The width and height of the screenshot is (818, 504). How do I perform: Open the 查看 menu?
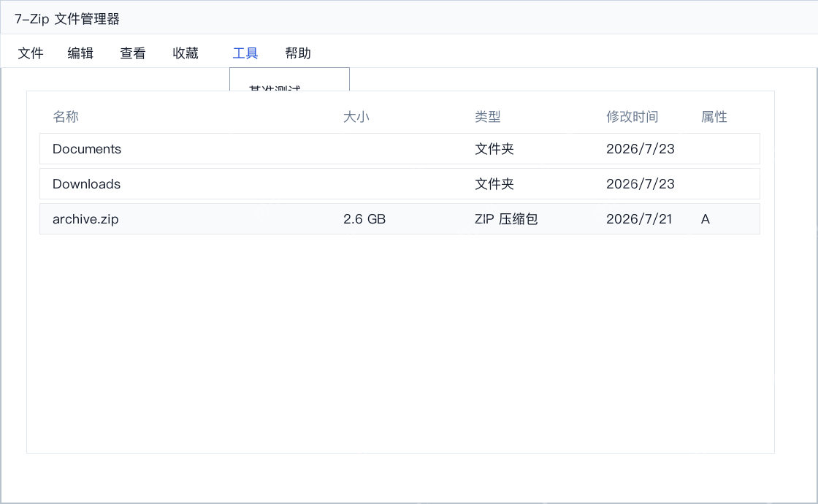coord(133,53)
